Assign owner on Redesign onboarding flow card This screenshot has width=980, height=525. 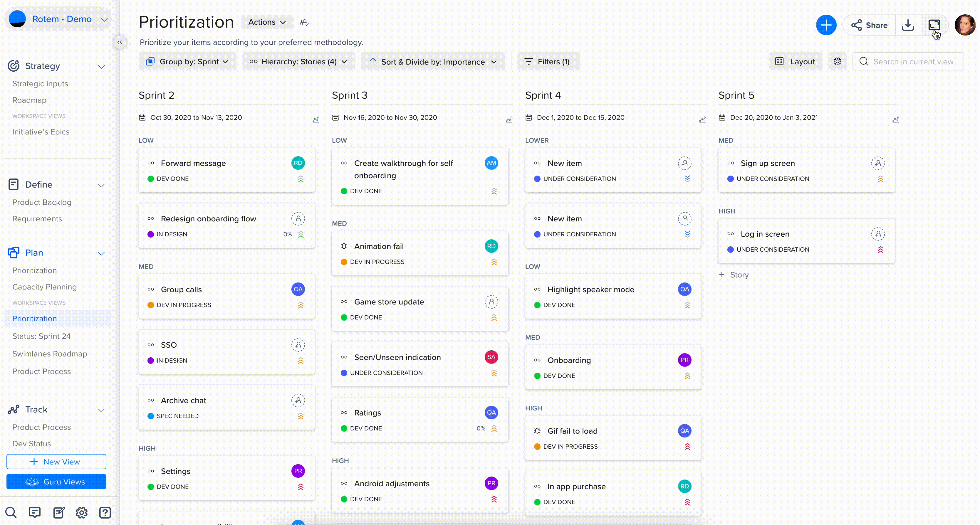298,218
